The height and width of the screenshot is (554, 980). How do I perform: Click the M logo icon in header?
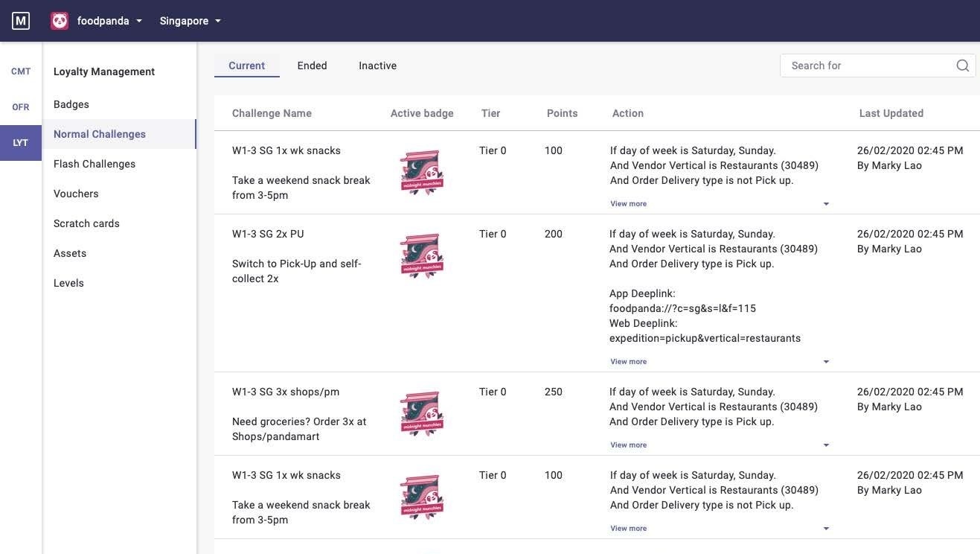pyautogui.click(x=21, y=21)
